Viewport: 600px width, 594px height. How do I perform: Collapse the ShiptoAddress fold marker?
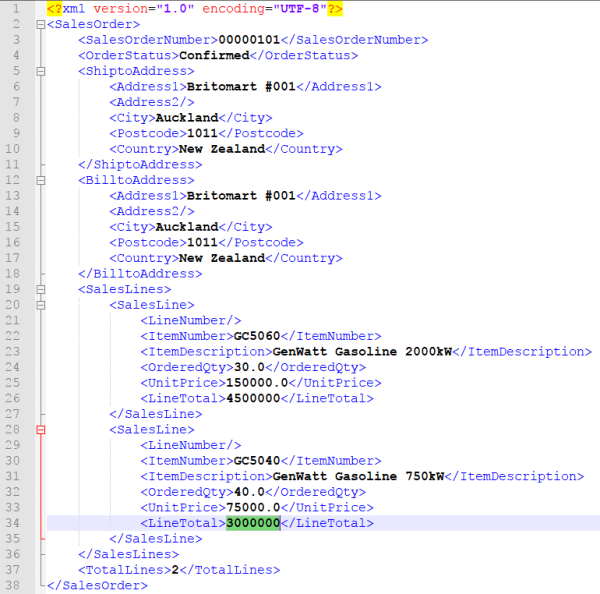click(39, 71)
